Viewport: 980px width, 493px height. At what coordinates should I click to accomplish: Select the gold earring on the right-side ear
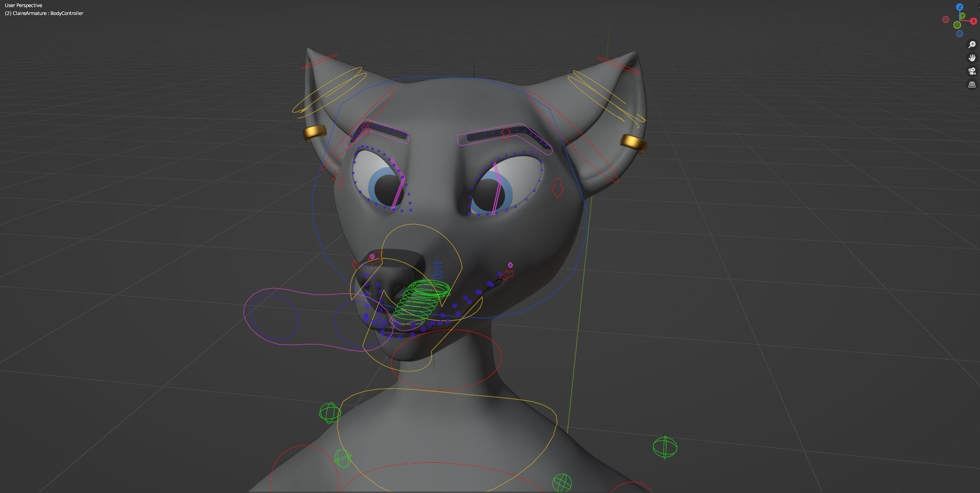tap(634, 144)
